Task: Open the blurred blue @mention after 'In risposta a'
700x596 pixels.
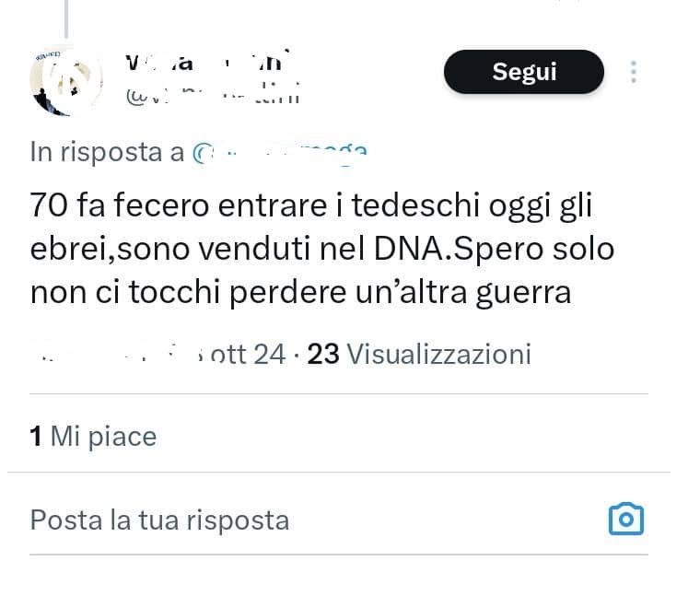Action: click(x=280, y=153)
